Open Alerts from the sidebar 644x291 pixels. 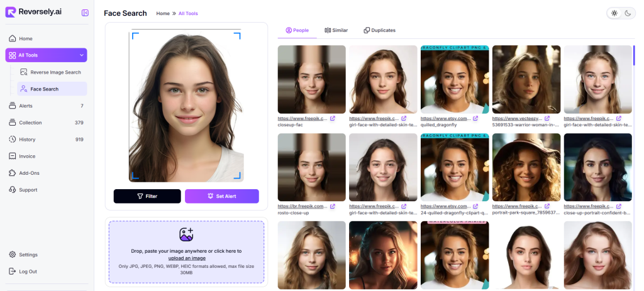(x=26, y=106)
